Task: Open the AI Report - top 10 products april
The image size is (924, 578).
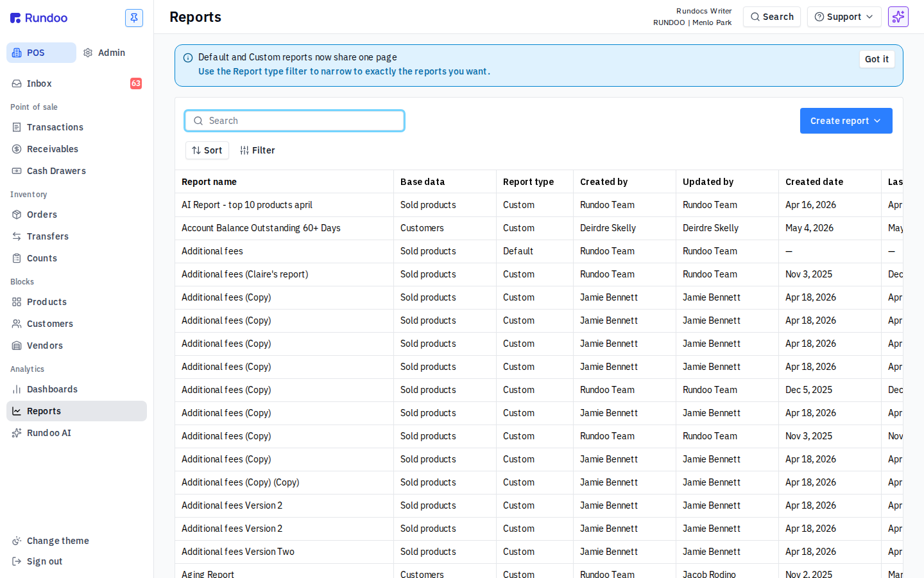Action: click(247, 205)
